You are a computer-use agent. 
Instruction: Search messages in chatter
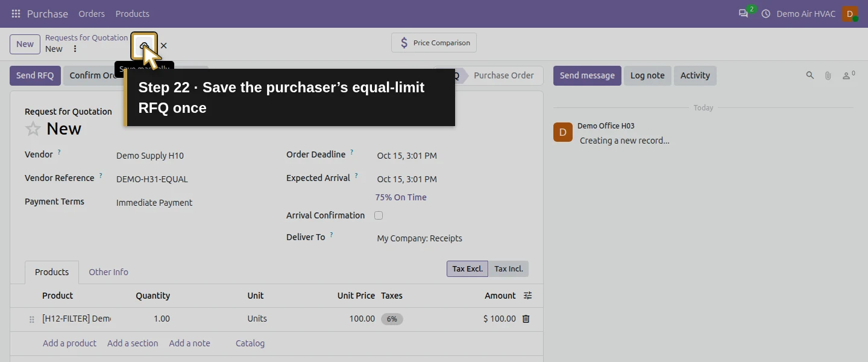[x=810, y=75]
